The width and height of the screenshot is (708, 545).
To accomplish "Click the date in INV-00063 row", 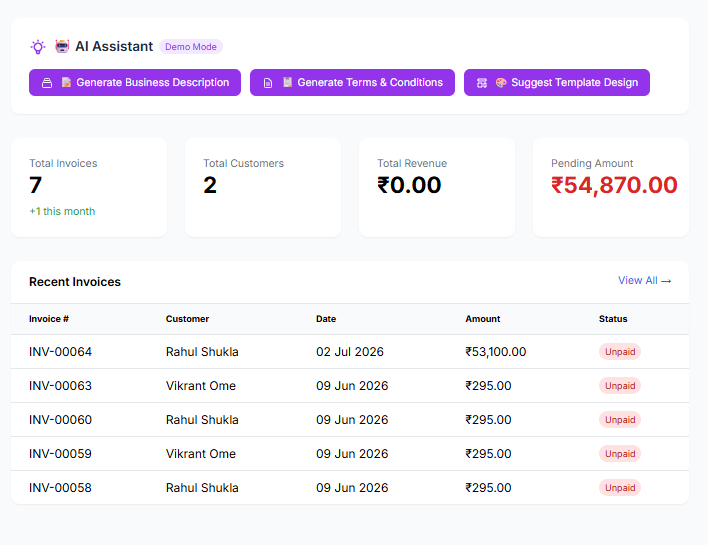I will pos(352,386).
